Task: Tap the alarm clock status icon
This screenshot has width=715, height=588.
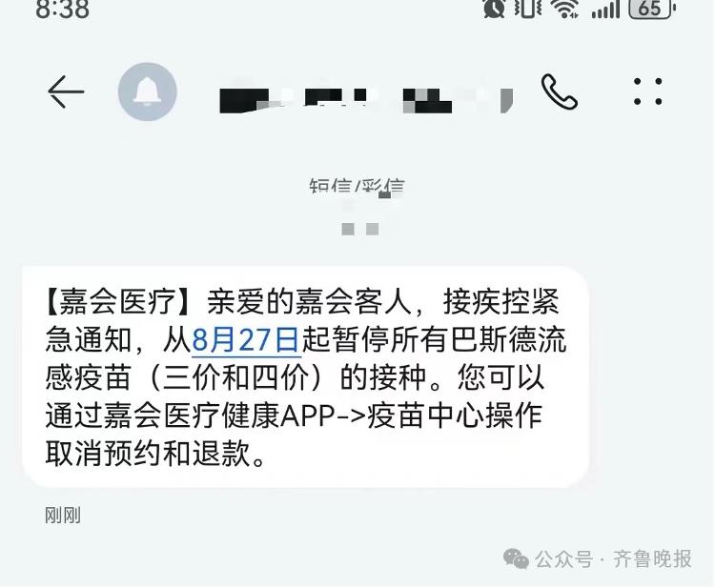Action: [x=494, y=9]
